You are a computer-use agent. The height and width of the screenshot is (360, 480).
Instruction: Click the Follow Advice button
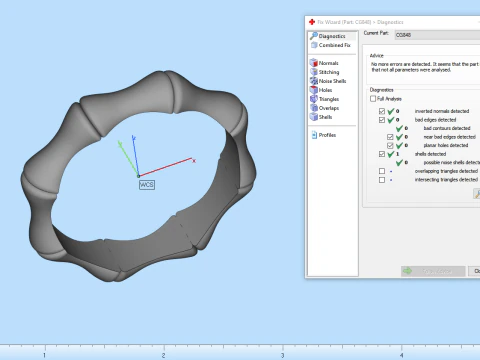click(433, 271)
